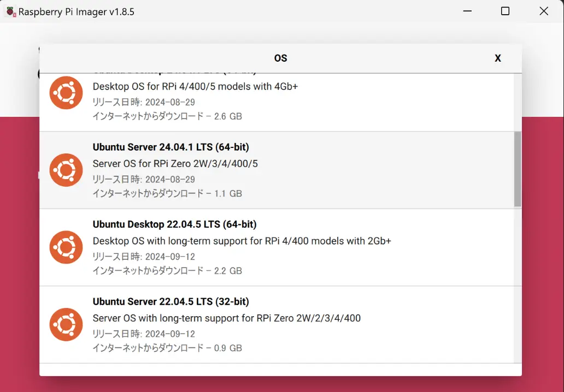Click the 1.1 GB download size line
The width and height of the screenshot is (564, 392).
(x=167, y=194)
